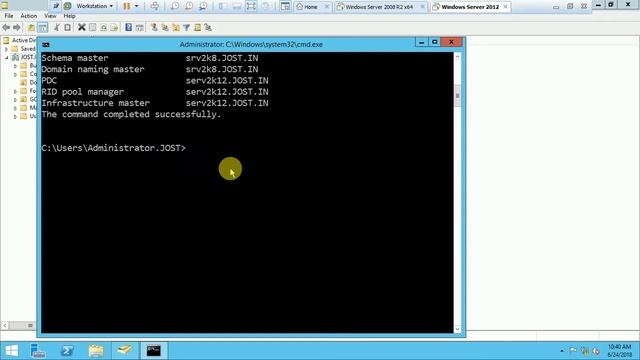Minimize the cmd.exe window

coord(422,42)
